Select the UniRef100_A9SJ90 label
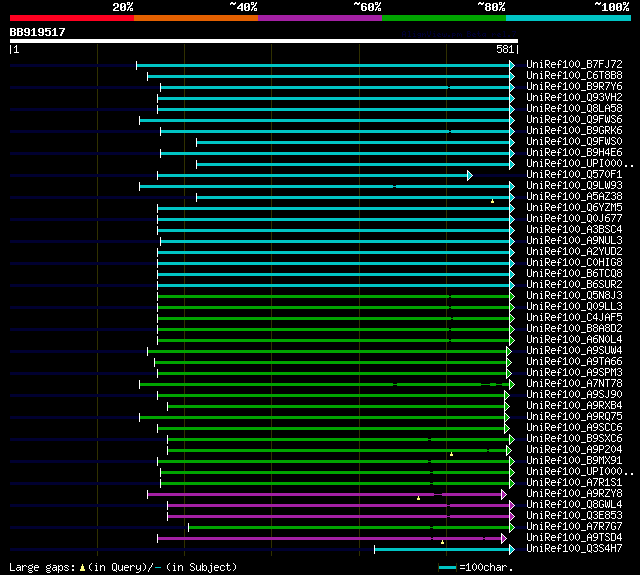Viewport: 640px width, 575px height. pyautogui.click(x=574, y=395)
